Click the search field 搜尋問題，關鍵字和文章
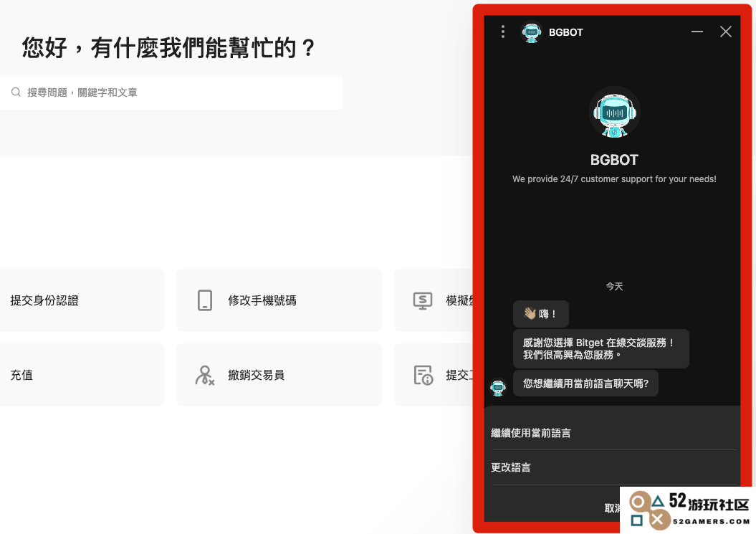 pyautogui.click(x=171, y=92)
